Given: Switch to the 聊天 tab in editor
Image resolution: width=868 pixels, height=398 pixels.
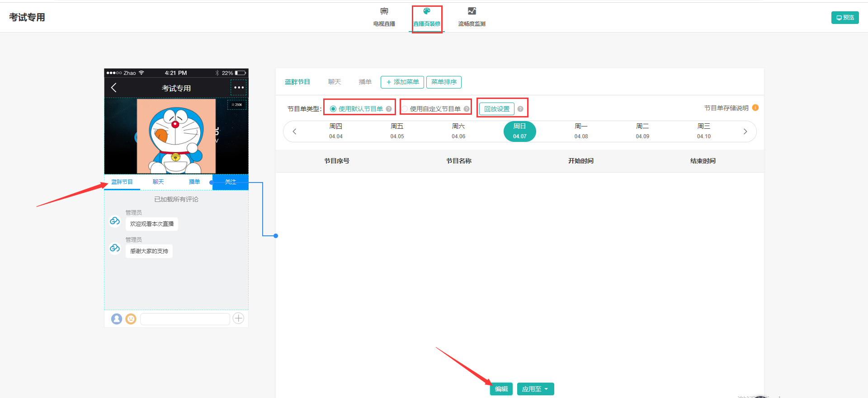Looking at the screenshot, I should 335,82.
